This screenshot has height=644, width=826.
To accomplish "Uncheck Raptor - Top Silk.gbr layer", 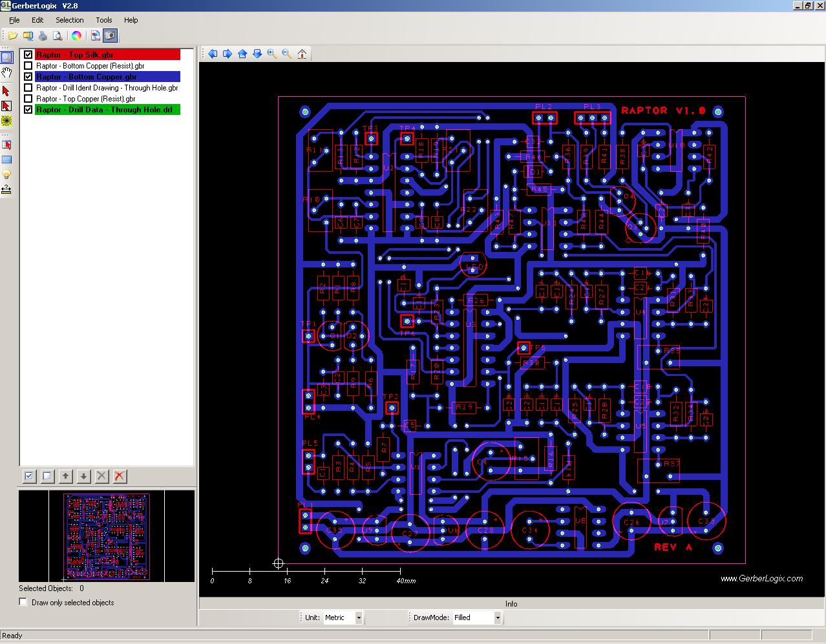I will 28,55.
